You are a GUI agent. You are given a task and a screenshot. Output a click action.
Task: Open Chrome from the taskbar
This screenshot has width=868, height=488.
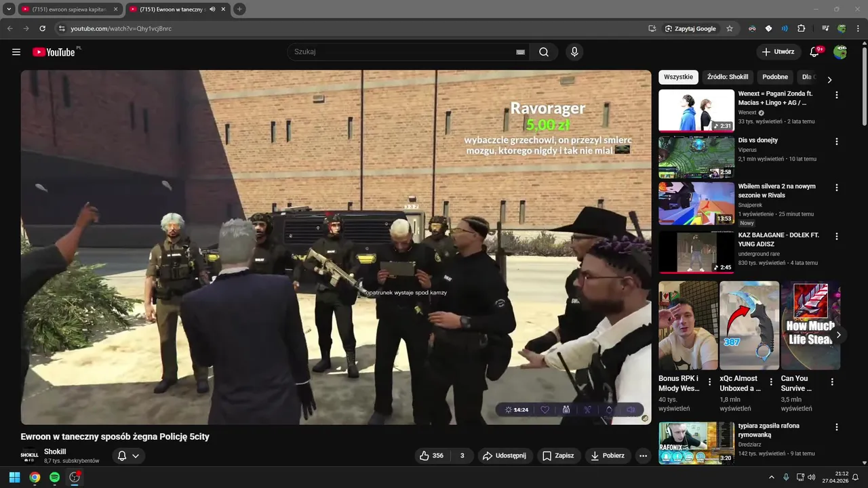click(x=35, y=477)
